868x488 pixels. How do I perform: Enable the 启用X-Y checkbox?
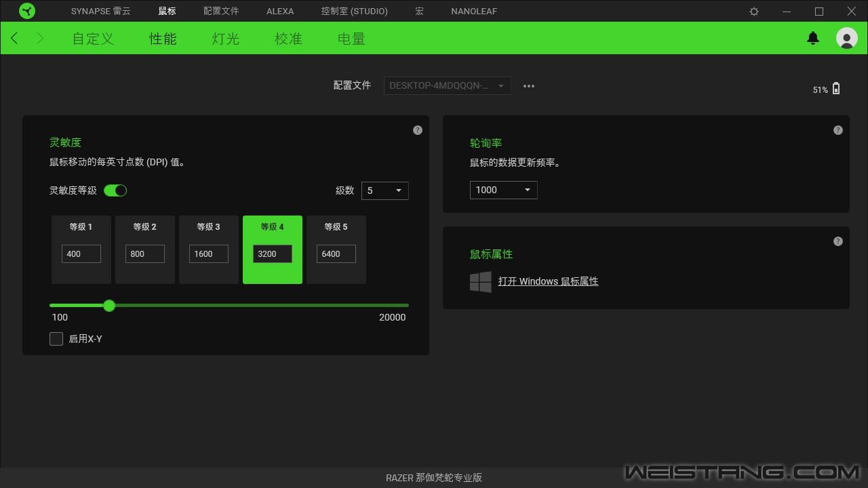point(56,339)
